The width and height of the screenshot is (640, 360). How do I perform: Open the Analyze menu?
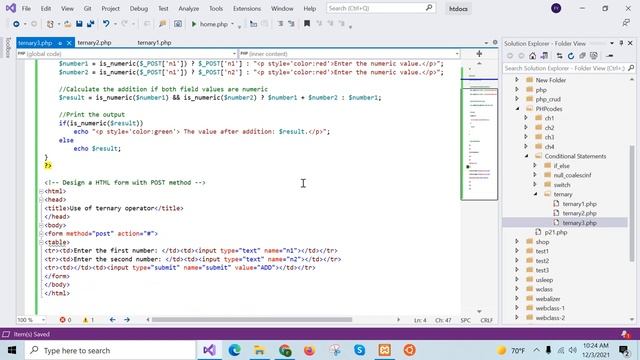point(189,9)
